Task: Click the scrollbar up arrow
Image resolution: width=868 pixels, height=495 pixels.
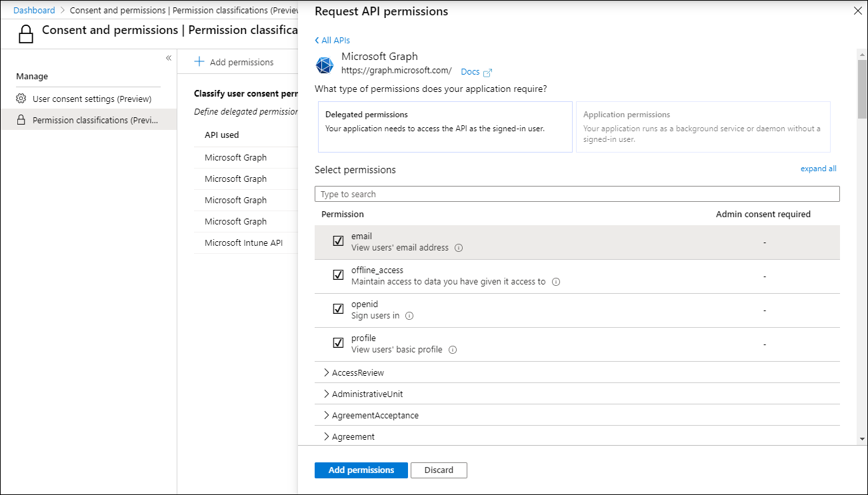Action: click(x=863, y=54)
